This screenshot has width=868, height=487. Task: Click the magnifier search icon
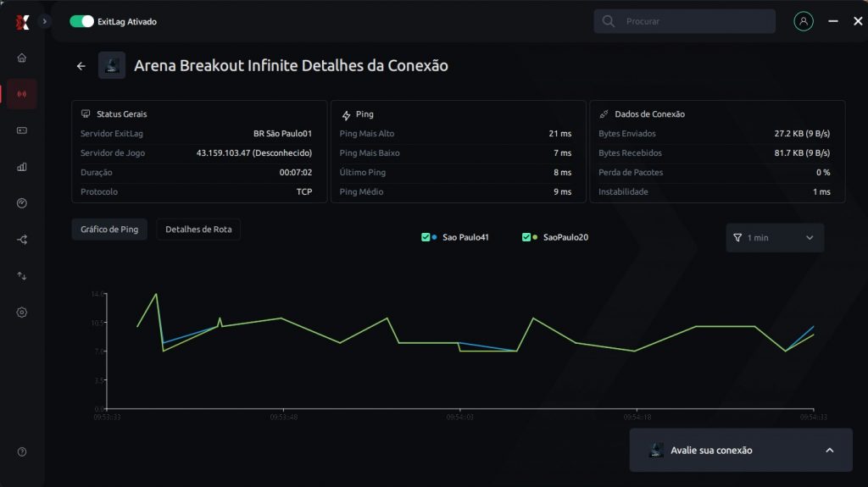click(609, 21)
